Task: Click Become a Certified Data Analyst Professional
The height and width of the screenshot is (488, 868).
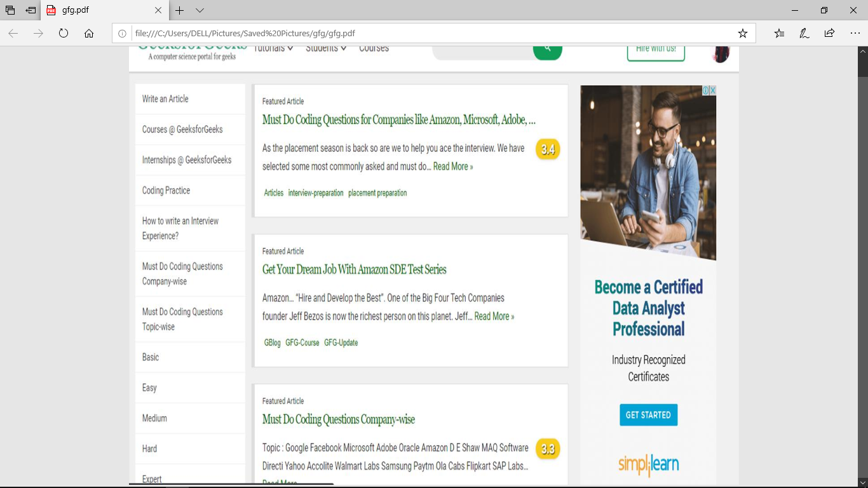Action: pos(648,308)
